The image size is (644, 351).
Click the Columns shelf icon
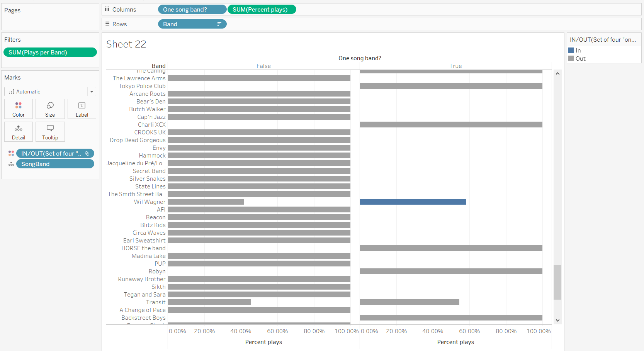click(107, 9)
